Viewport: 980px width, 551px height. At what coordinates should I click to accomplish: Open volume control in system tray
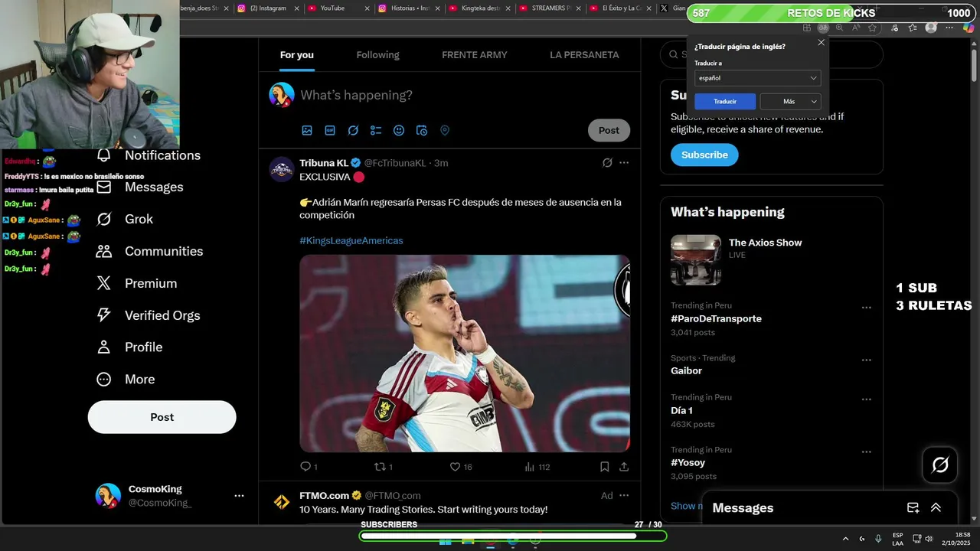point(929,539)
